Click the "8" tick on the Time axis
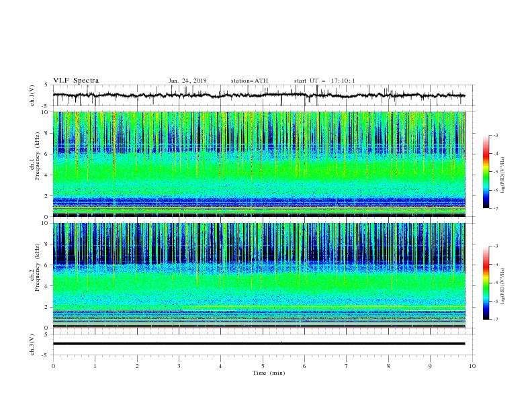 click(388, 366)
